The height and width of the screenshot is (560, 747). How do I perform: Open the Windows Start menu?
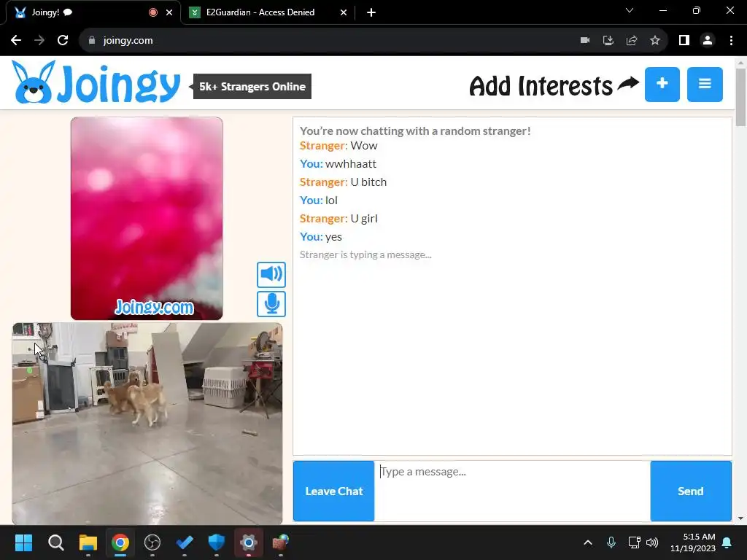(23, 542)
